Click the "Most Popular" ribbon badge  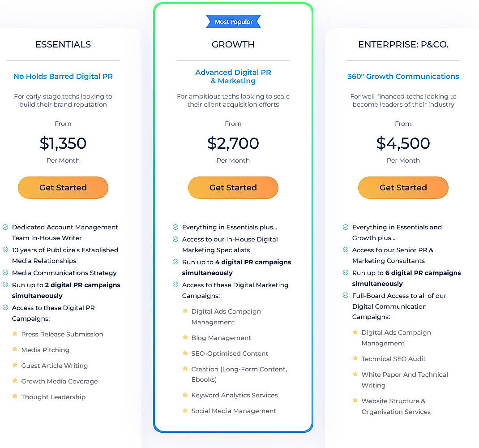[233, 21]
